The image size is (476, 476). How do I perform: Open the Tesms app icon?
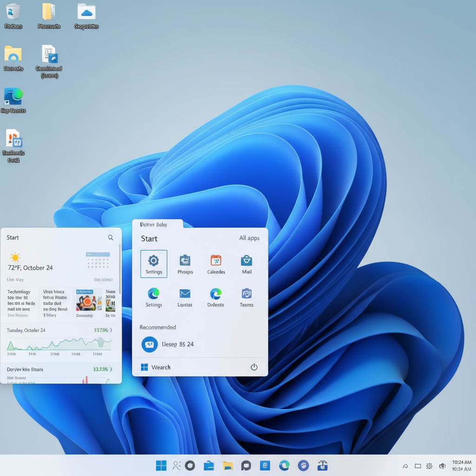coord(246,297)
